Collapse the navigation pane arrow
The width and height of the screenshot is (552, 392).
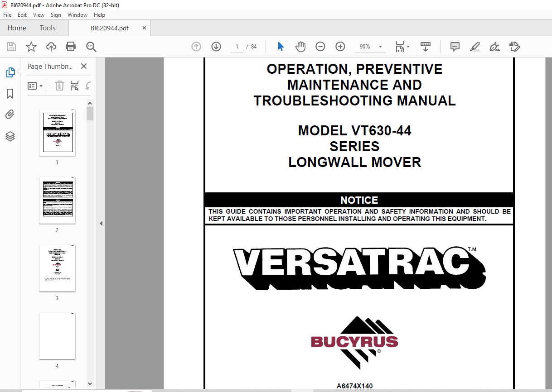(101, 223)
